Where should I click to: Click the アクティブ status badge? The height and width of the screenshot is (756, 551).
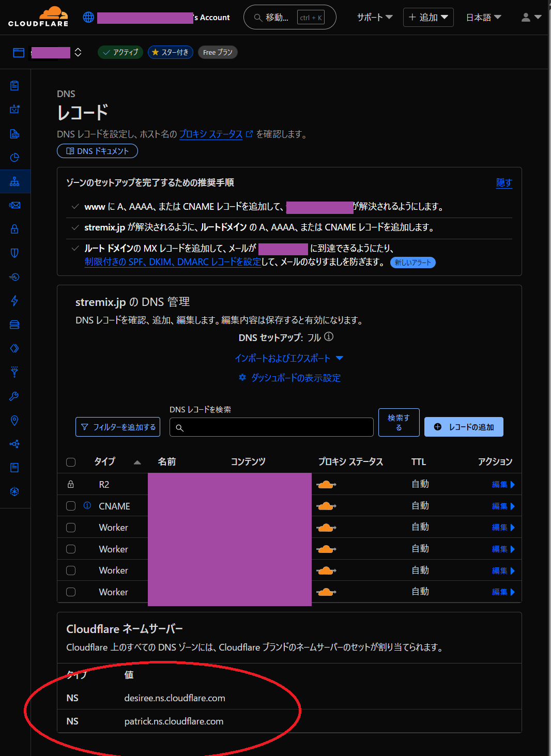pyautogui.click(x=120, y=52)
